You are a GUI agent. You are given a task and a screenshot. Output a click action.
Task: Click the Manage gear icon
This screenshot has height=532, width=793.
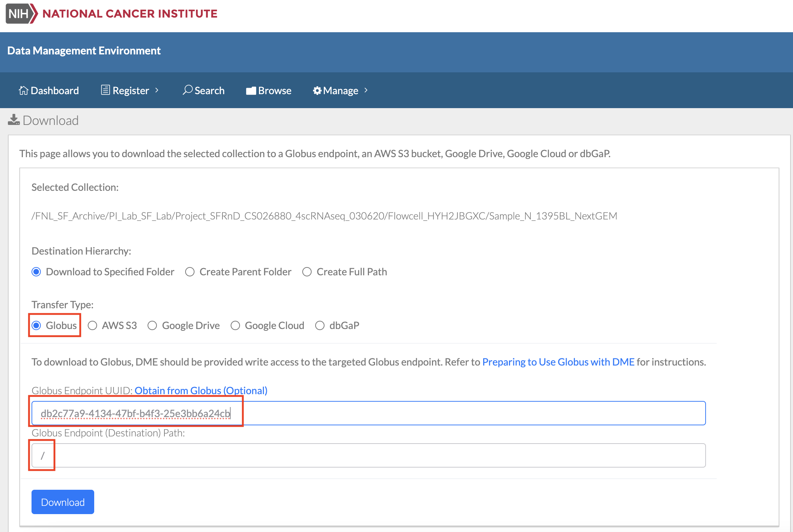tap(317, 91)
